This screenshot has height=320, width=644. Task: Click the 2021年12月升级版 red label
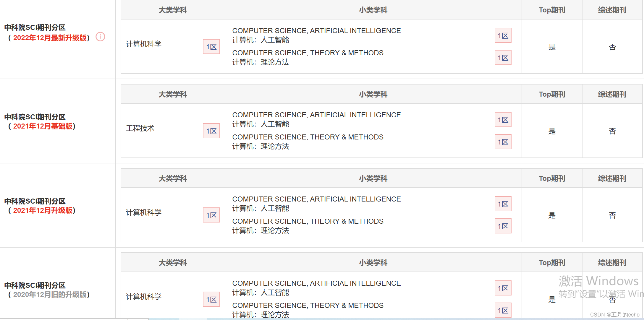tap(43, 210)
